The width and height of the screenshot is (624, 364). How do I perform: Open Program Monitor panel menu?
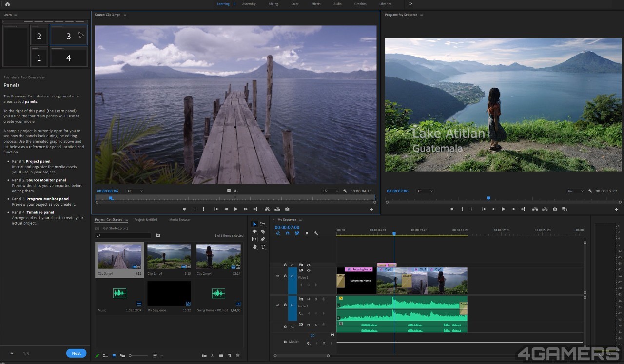pos(421,15)
